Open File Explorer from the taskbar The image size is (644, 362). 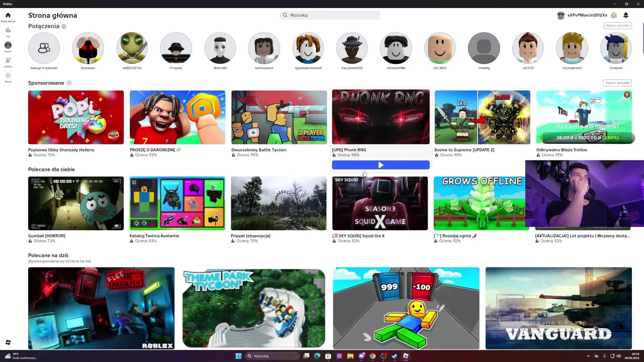350,356
